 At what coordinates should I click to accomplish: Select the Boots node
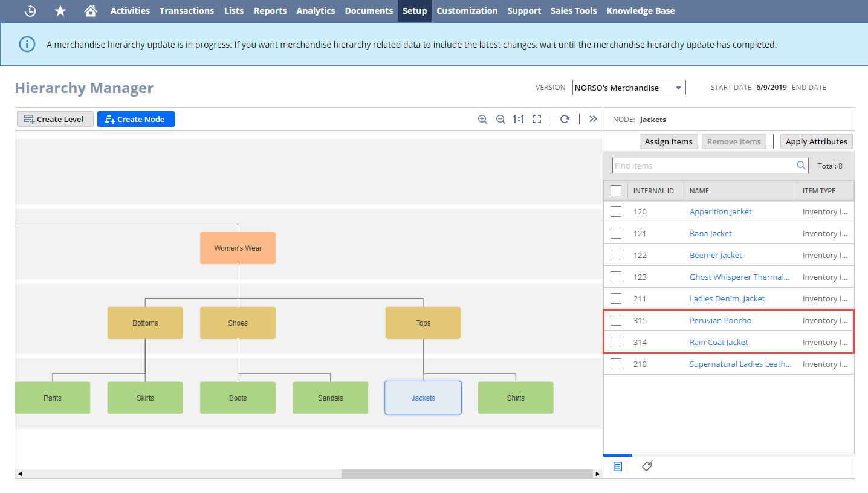coord(238,398)
